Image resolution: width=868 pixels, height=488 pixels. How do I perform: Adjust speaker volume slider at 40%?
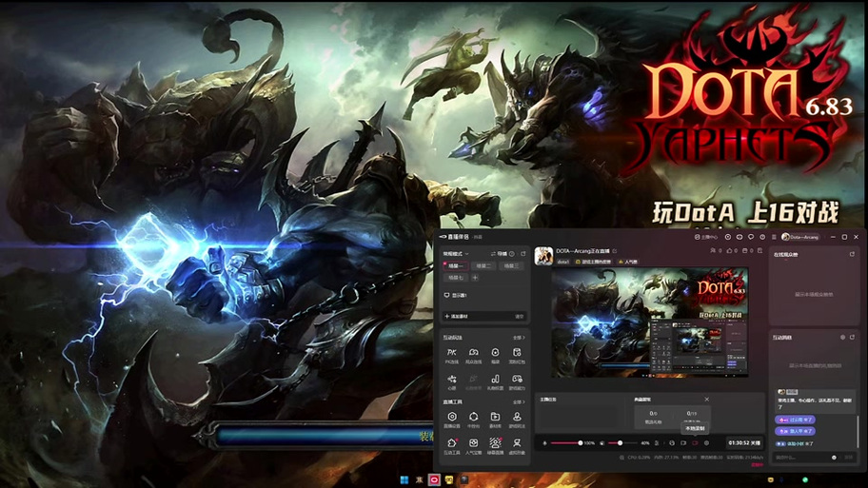[623, 442]
